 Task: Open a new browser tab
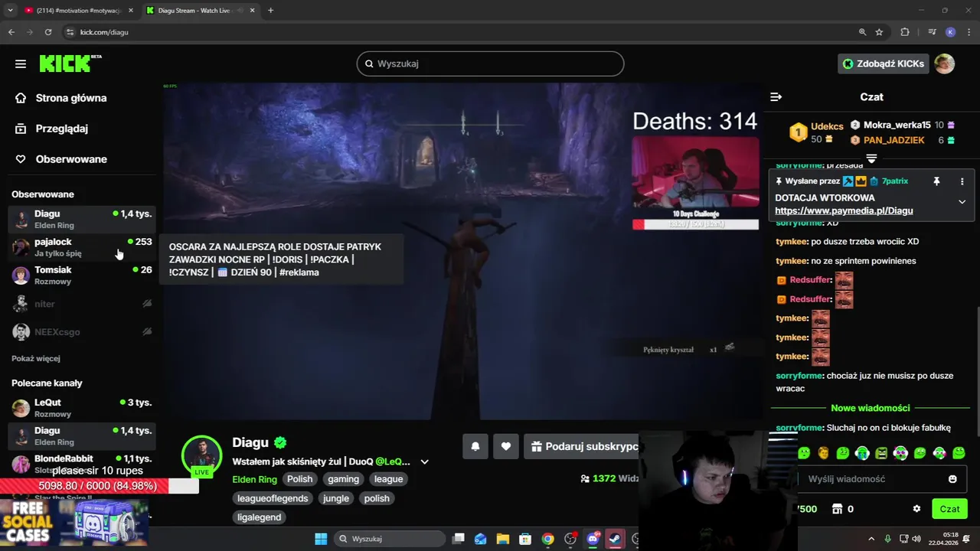click(x=270, y=11)
